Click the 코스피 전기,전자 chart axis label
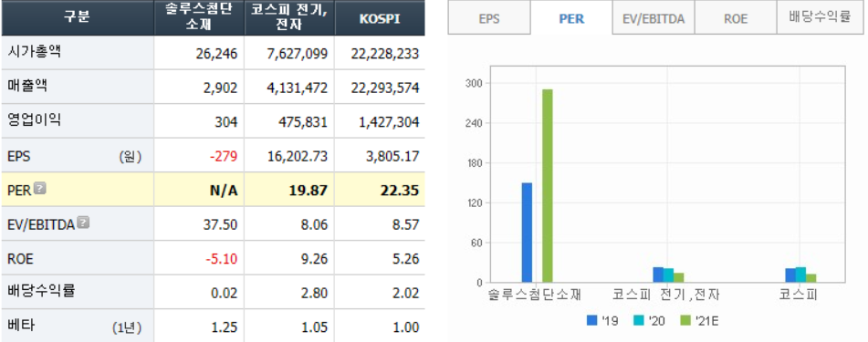The image size is (868, 342). coord(666,295)
